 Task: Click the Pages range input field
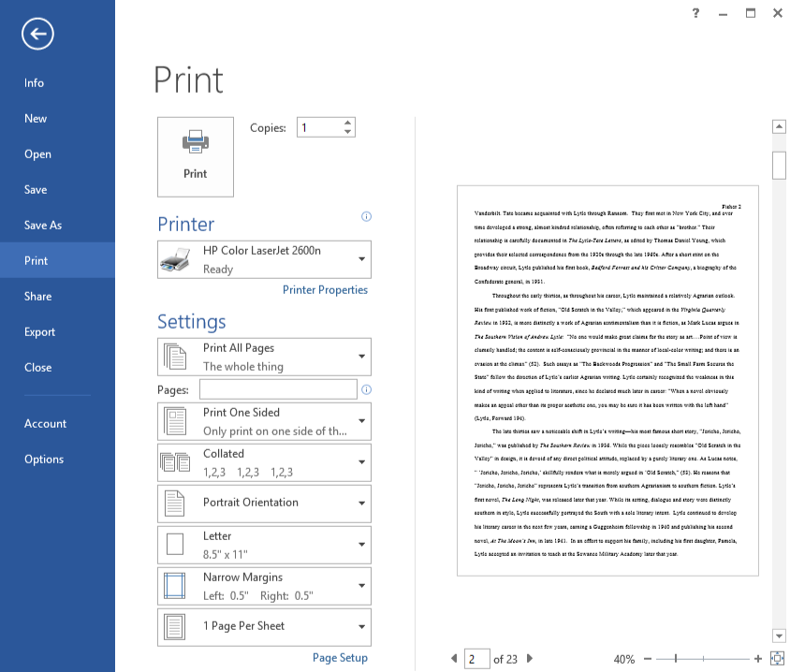(278, 389)
